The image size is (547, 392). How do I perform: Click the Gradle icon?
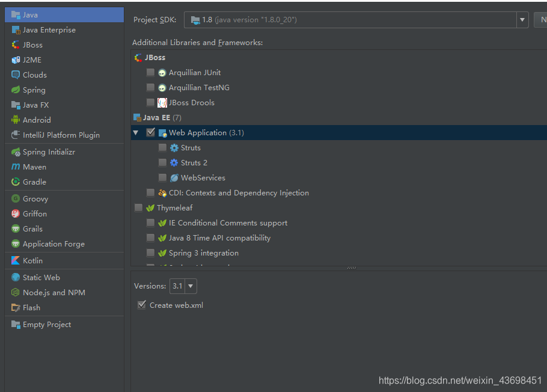[16, 182]
